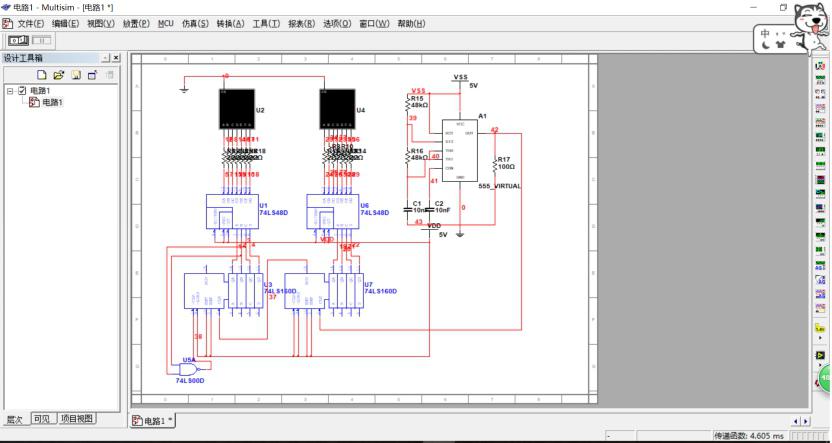Close the 设计工具箱 panel

click(116, 58)
